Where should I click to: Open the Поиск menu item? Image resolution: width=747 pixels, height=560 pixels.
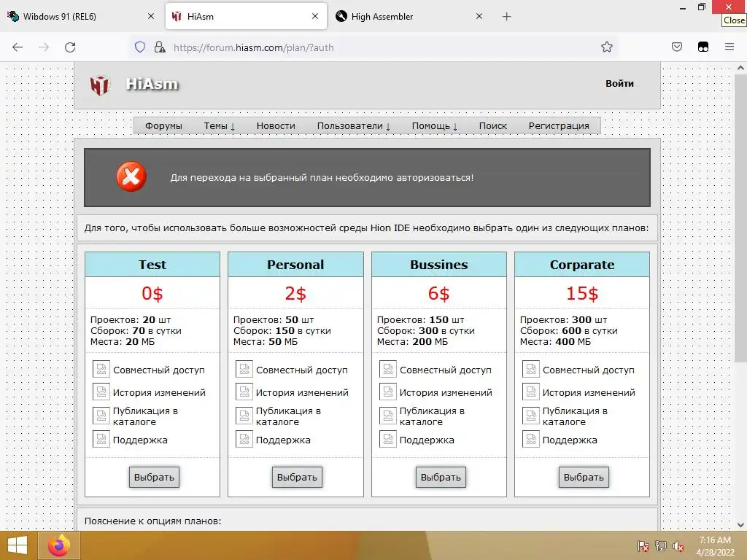click(x=492, y=125)
